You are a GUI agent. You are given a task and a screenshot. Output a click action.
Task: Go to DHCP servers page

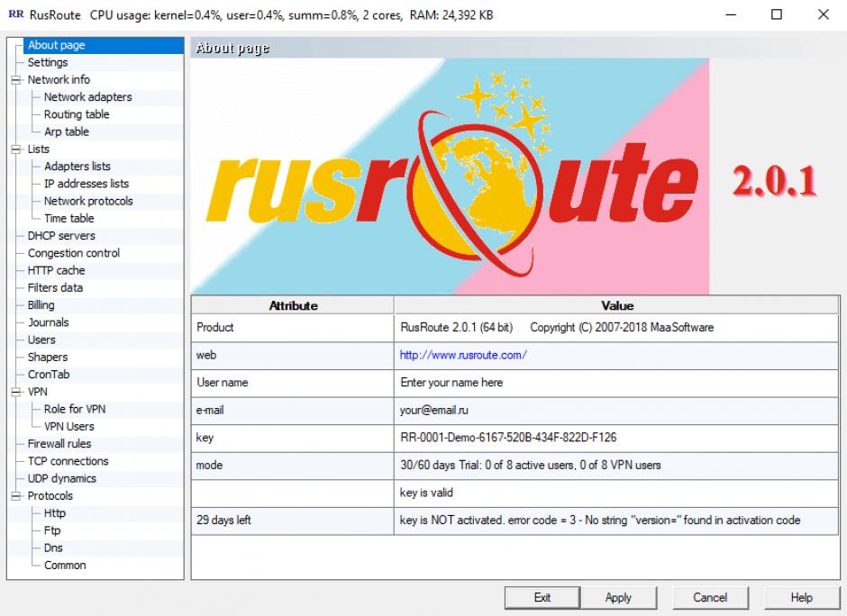pos(61,236)
